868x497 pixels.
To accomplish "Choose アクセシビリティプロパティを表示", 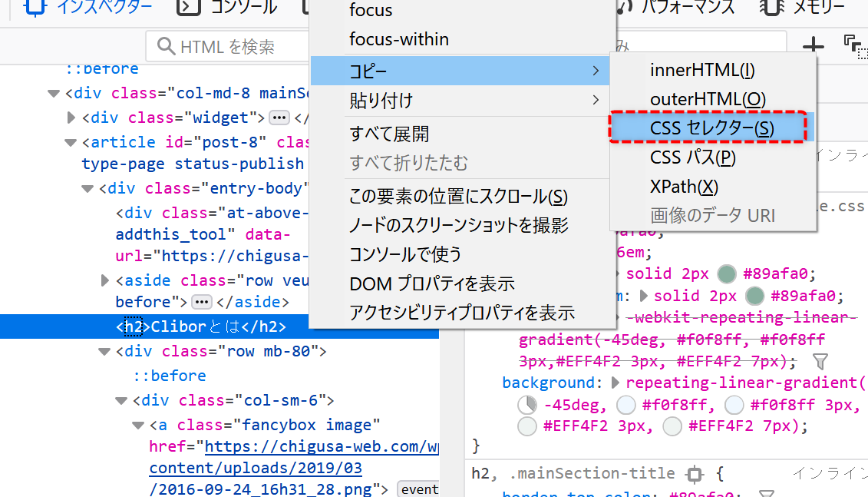I will (x=460, y=313).
